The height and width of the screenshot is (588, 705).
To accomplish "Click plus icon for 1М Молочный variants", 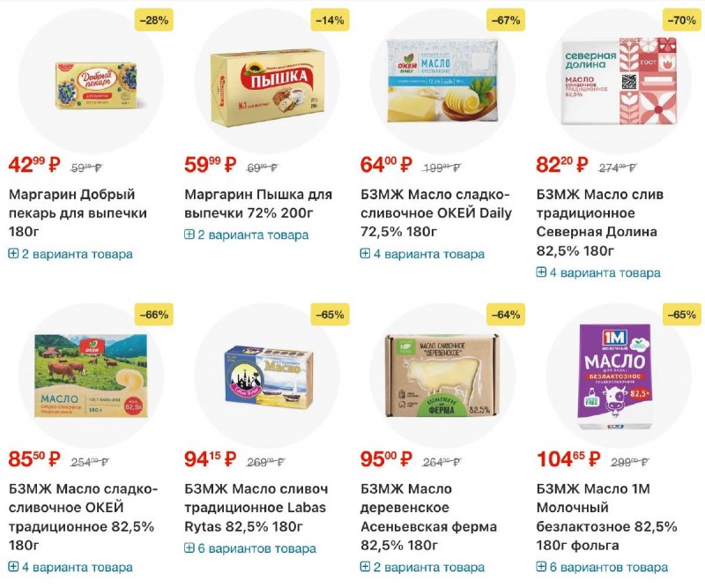I will tap(541, 567).
